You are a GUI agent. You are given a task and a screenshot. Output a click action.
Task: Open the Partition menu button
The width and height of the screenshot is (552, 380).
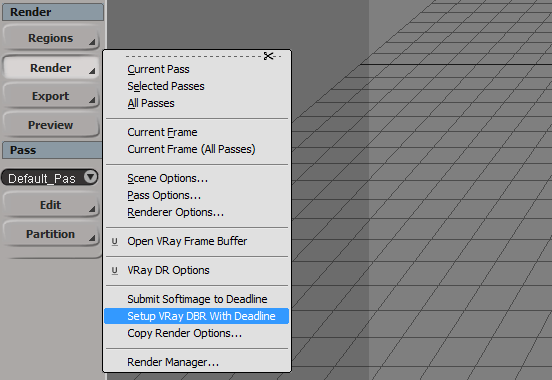click(51, 234)
